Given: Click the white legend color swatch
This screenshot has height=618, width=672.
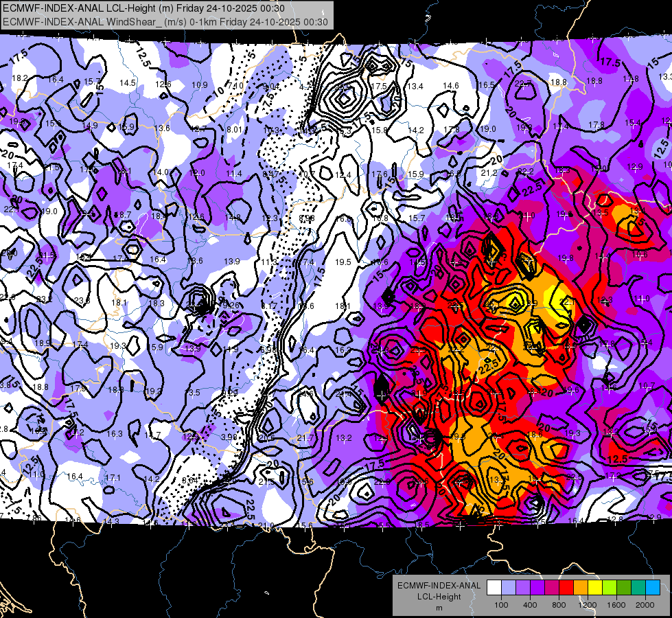Looking at the screenshot, I should tap(494, 587).
